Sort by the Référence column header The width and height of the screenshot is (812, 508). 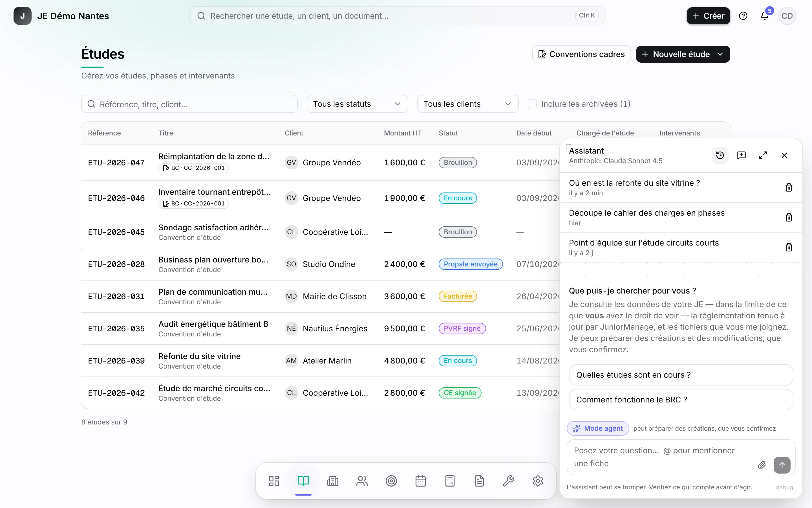(x=104, y=133)
